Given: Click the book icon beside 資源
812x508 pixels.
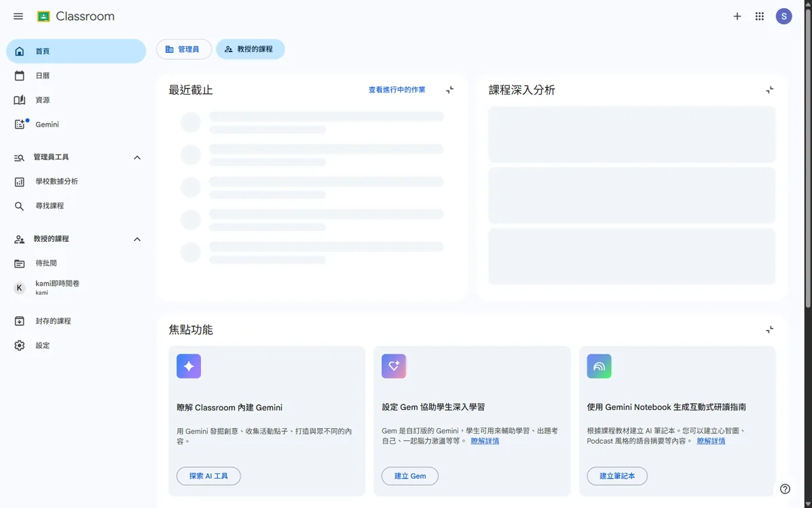Looking at the screenshot, I should click(x=20, y=100).
